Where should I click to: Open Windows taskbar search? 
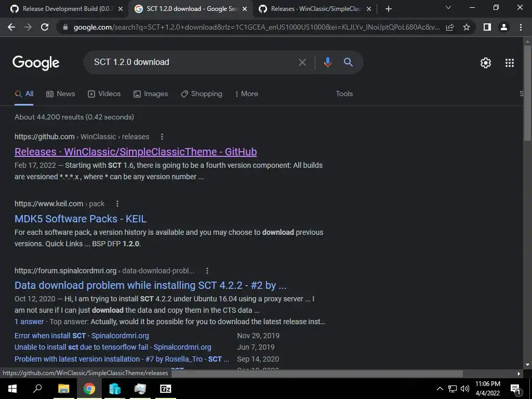point(37,389)
